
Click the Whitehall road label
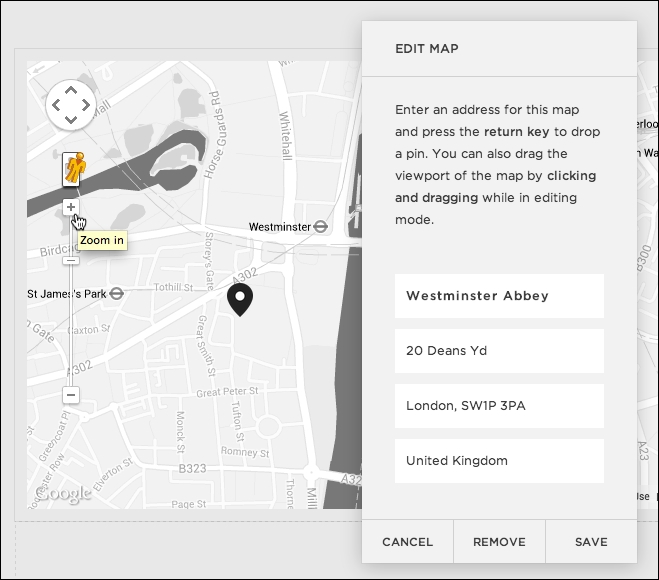(285, 135)
